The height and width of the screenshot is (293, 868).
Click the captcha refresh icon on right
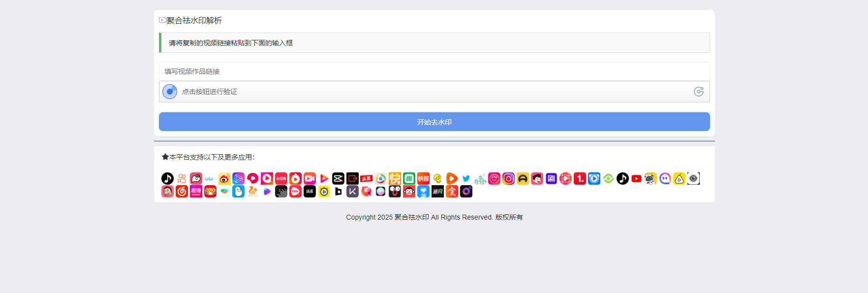click(x=698, y=92)
